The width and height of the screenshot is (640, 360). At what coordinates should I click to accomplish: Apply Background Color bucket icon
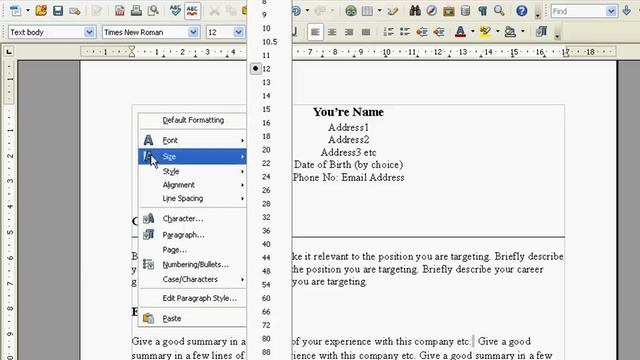click(x=510, y=32)
